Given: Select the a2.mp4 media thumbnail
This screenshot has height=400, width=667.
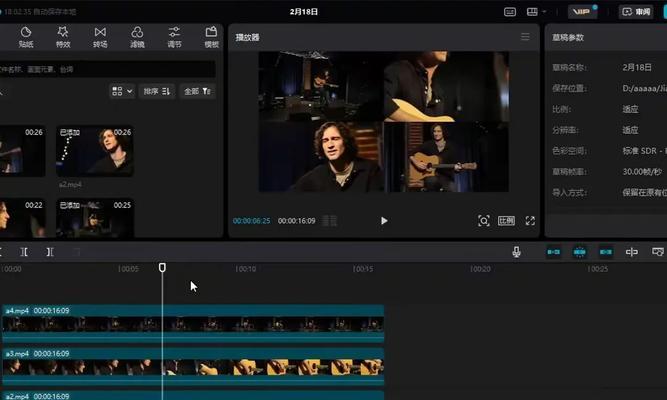Looking at the screenshot, I should point(95,151).
